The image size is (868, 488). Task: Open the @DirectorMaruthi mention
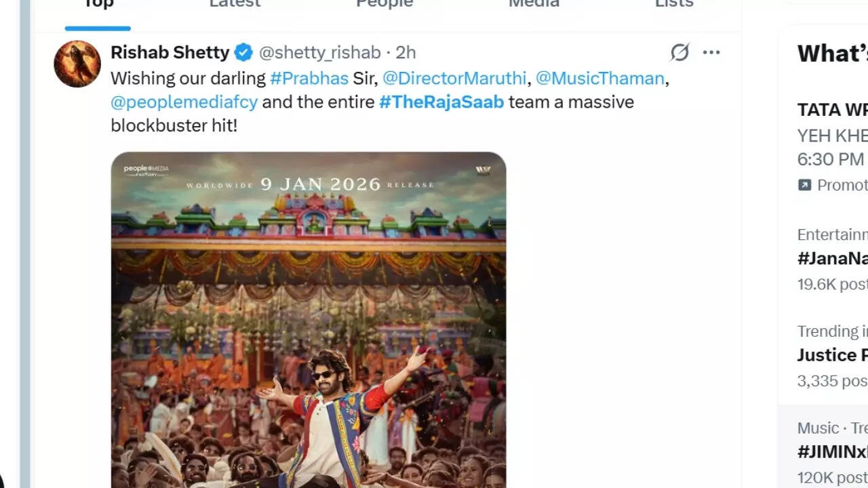coord(454,78)
